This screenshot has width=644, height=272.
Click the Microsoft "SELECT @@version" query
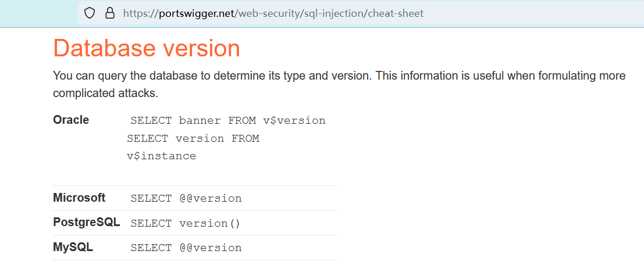[186, 198]
